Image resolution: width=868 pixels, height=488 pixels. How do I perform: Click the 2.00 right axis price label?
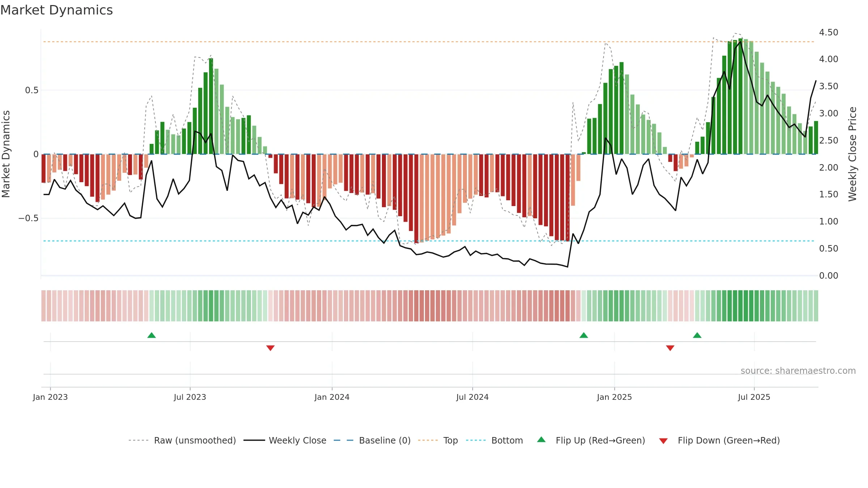pos(829,168)
